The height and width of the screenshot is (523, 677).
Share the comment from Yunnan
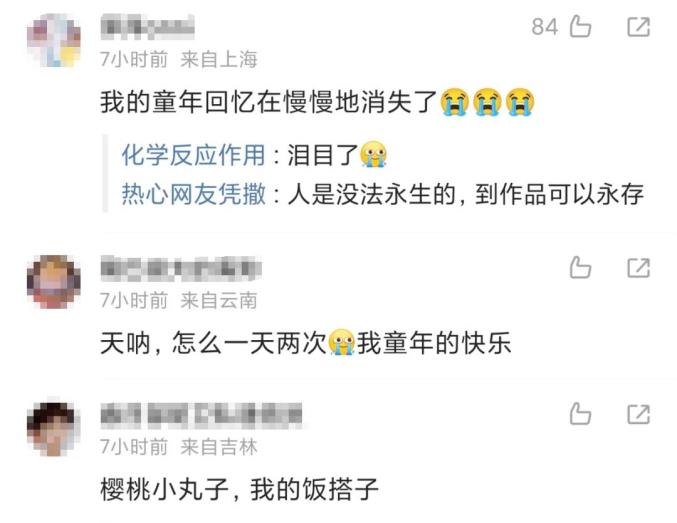point(638,268)
